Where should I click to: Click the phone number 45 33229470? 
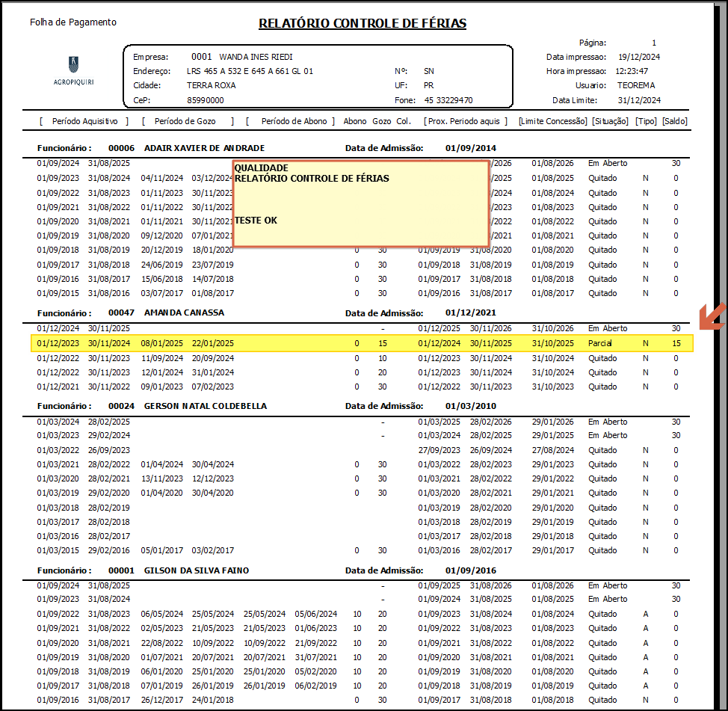pos(448,100)
